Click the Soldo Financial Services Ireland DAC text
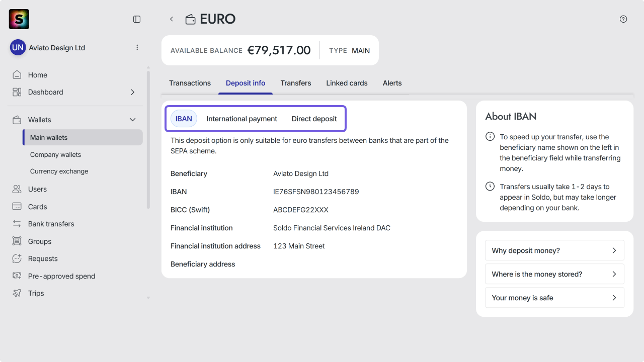644x362 pixels. (x=332, y=228)
